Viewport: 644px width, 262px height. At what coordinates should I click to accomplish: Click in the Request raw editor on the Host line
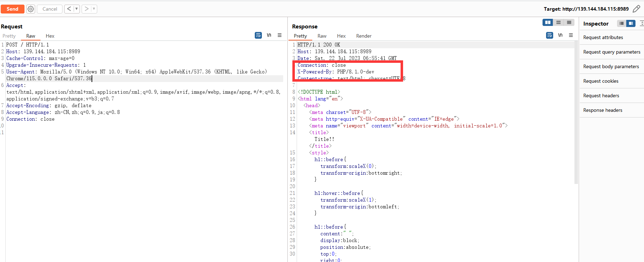point(43,51)
